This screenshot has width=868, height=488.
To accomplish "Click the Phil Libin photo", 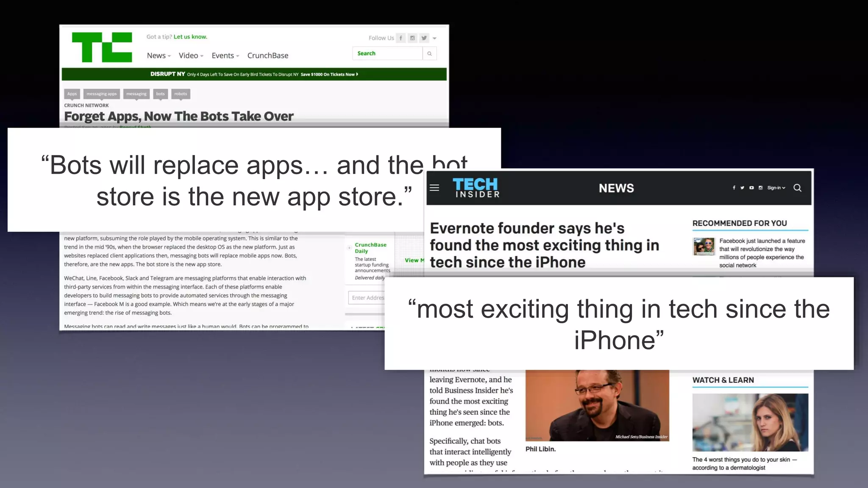I will (597, 405).
